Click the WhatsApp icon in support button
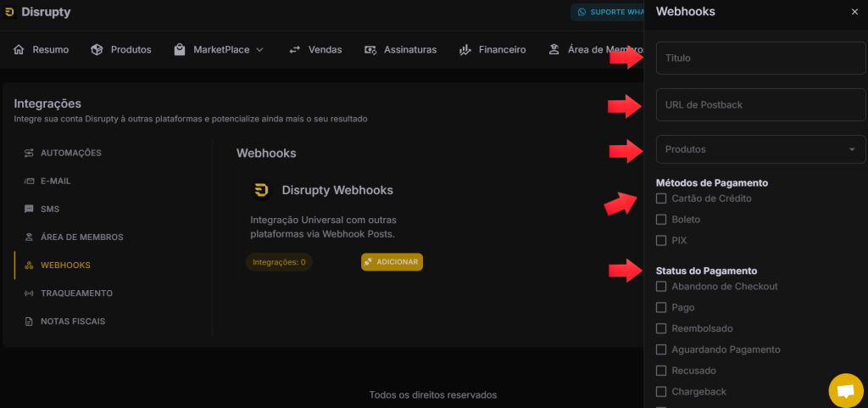868x408 pixels. click(x=581, y=12)
